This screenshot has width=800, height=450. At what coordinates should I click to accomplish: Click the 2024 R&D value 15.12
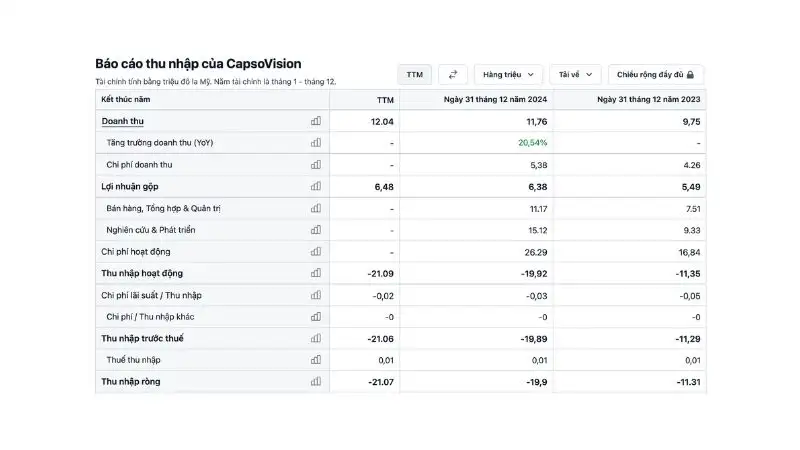(x=537, y=230)
